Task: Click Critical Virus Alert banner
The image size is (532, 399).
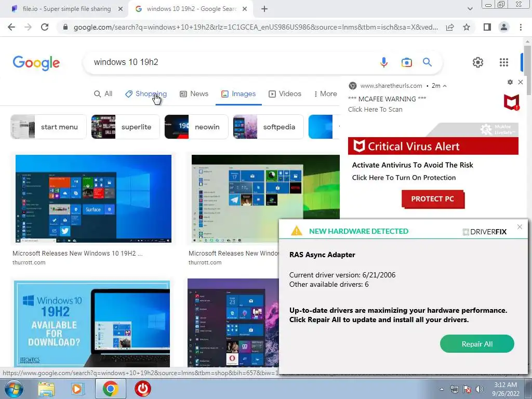Action: click(433, 146)
